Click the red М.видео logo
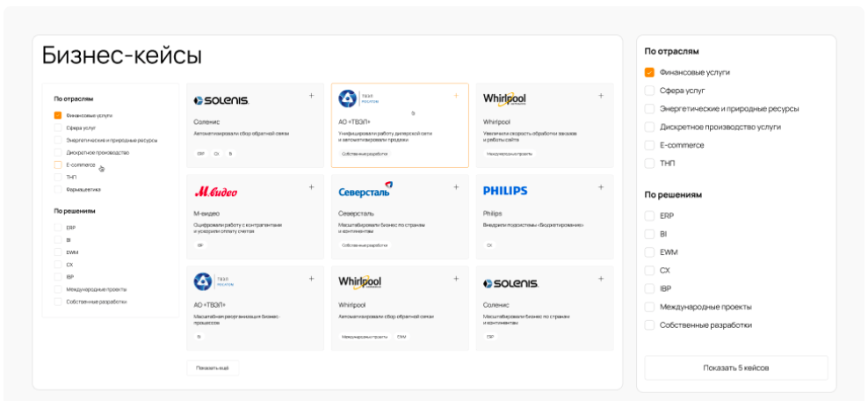The height and width of the screenshot is (401, 868). coord(216,192)
